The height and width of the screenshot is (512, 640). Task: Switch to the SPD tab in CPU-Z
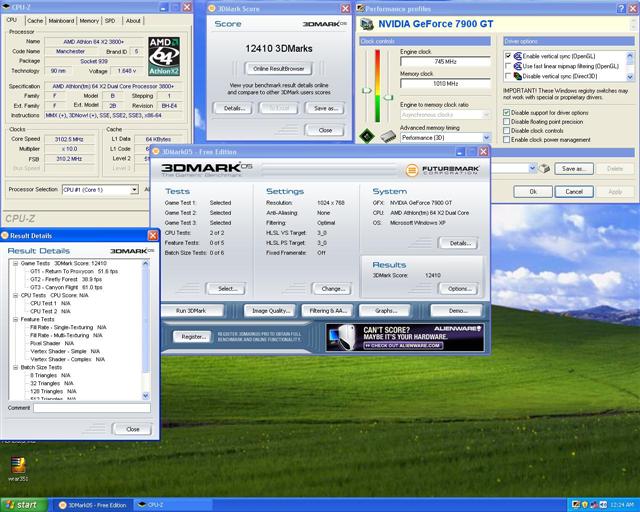pyautogui.click(x=110, y=20)
